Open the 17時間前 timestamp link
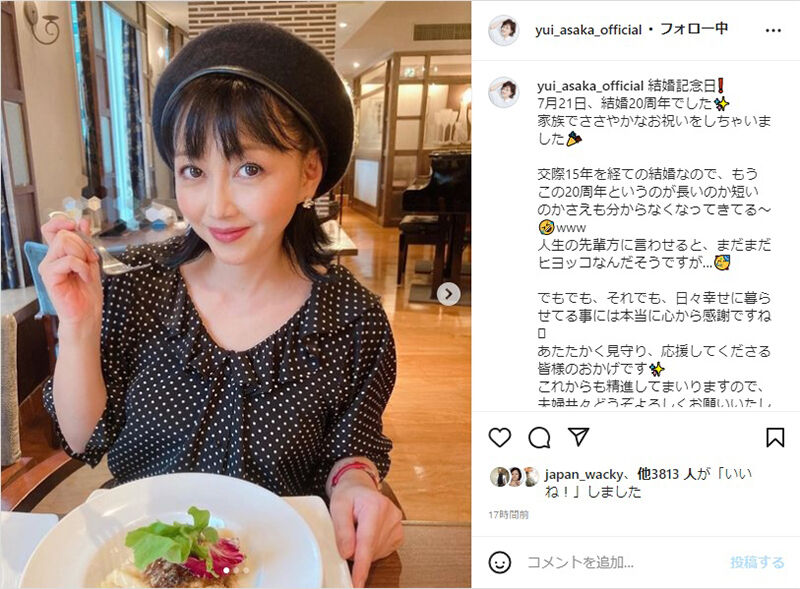Image resolution: width=800 pixels, height=589 pixels. tap(508, 514)
